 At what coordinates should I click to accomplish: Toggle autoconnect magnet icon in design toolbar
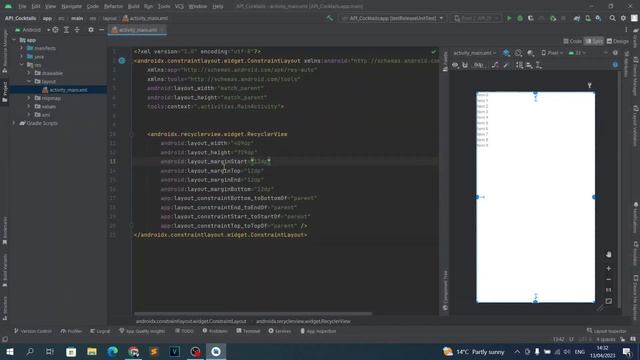point(465,65)
